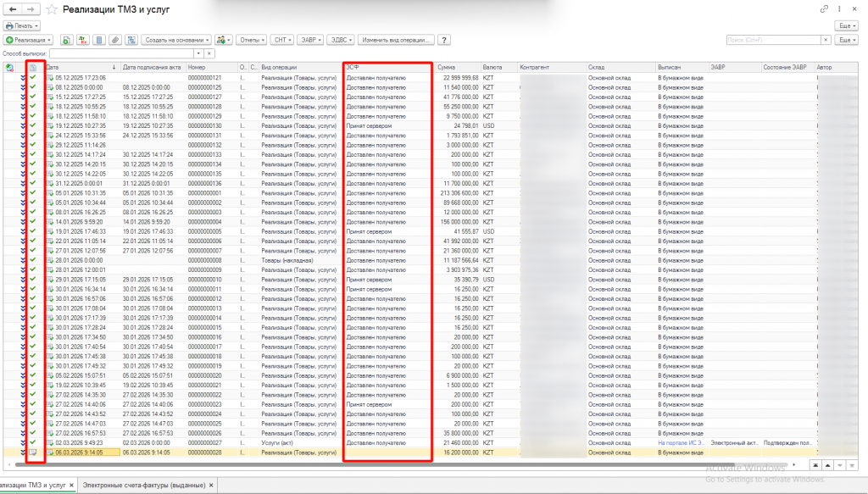Select 'Принят сервером' in row 0000000130
The height and width of the screenshot is (494, 868).
tap(369, 125)
